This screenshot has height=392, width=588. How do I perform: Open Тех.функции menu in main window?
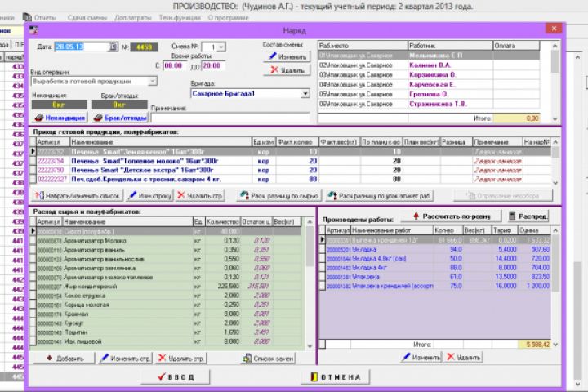180,18
